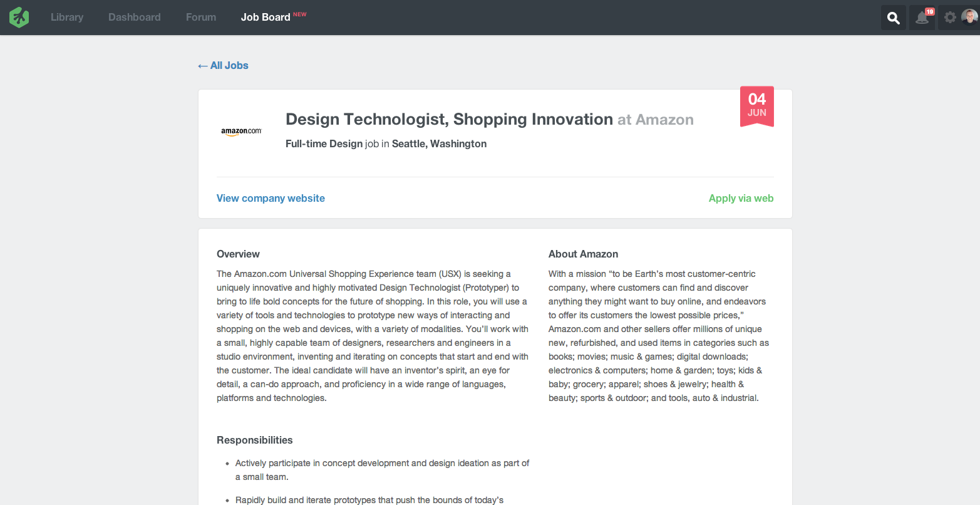
Task: Click the job title 'Design Technologist, Shopping Innovation'
Action: 449,119
